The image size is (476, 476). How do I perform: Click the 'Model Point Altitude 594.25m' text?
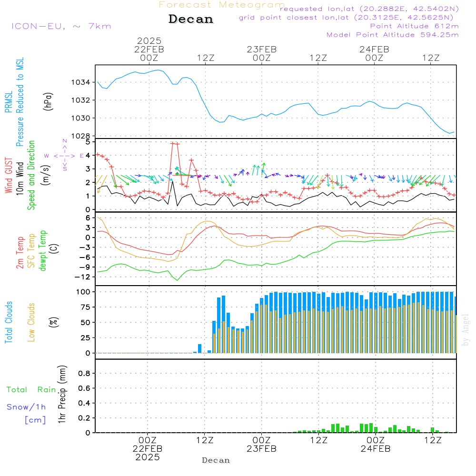click(393, 35)
